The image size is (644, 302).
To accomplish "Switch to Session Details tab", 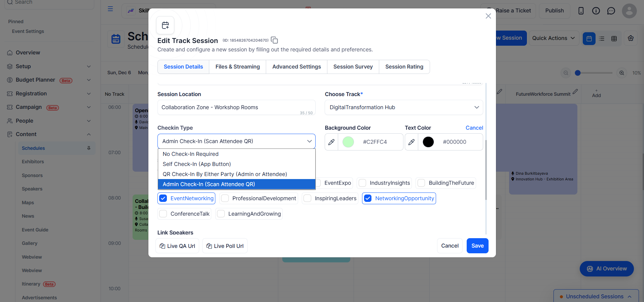I will pos(183,67).
